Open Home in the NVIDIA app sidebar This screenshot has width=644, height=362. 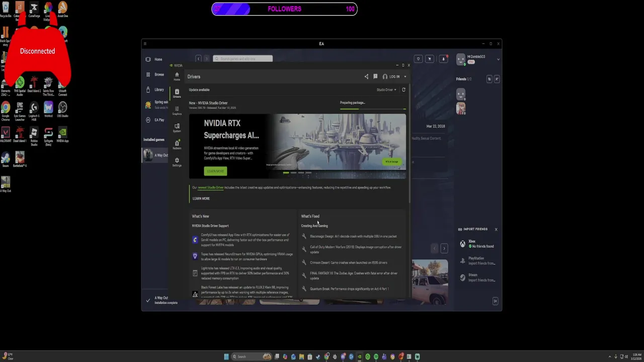(x=177, y=76)
